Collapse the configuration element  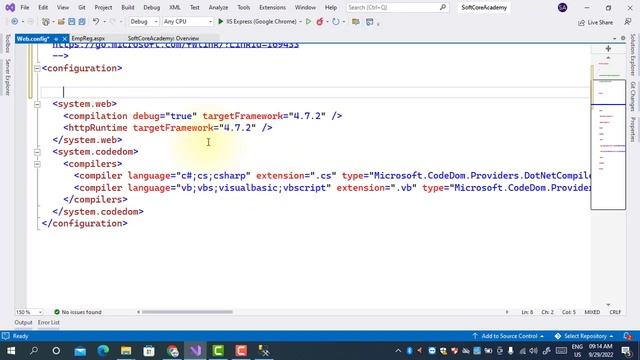[x=37, y=68]
